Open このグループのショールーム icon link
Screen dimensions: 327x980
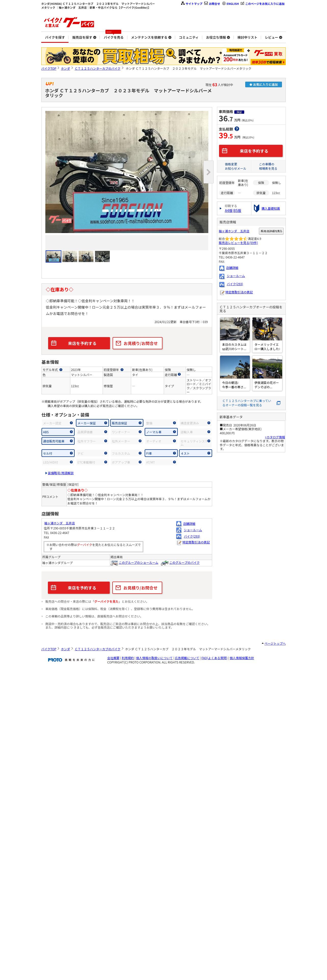[114, 563]
